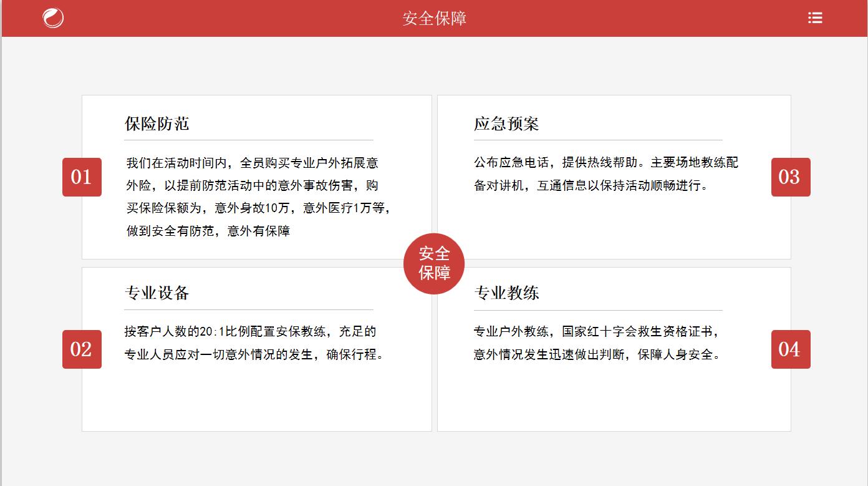This screenshot has height=486, width=868.
Task: Click the divider line below 保险防范 heading
Action: (x=248, y=140)
